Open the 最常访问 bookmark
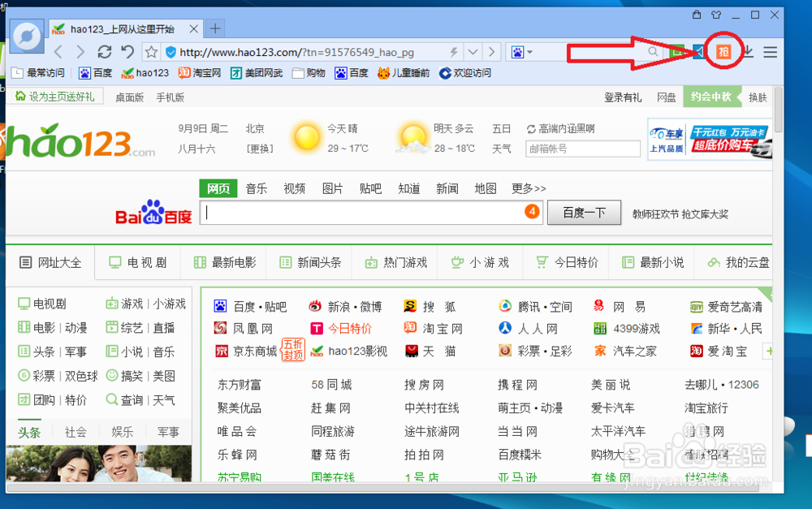The height and width of the screenshot is (509, 812). coord(38,73)
